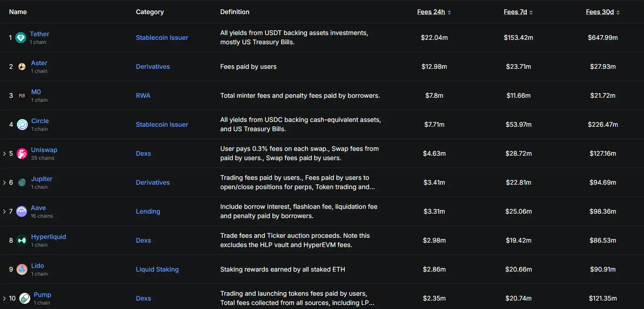This screenshot has width=644, height=309.
Task: Expand the Aave row chevron
Action: coord(4,212)
